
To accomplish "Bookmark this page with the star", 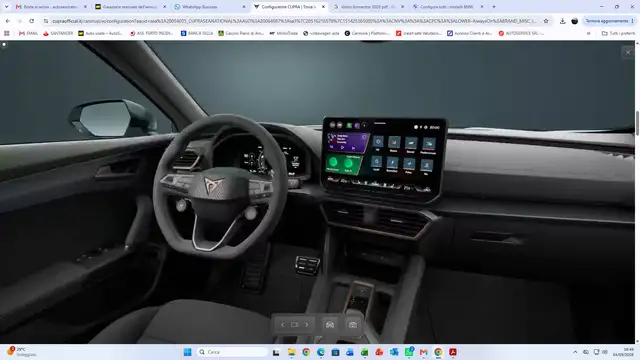I will coord(546,21).
